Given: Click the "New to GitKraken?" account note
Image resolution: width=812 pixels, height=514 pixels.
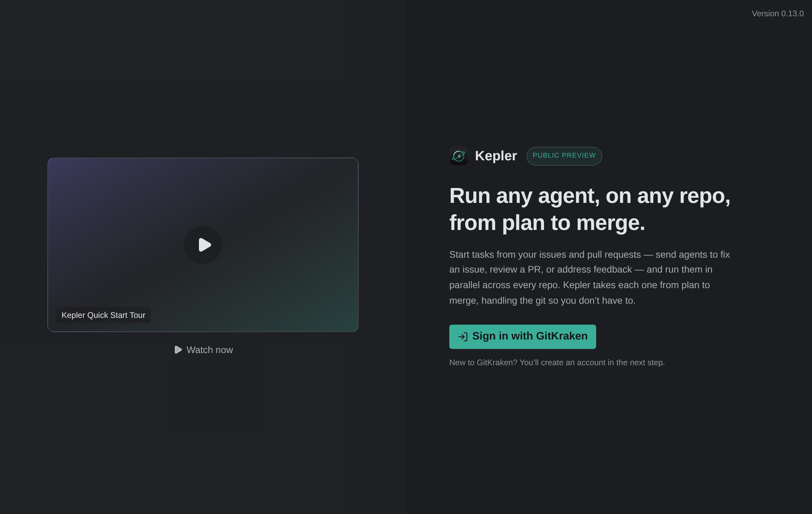Looking at the screenshot, I should tap(557, 363).
